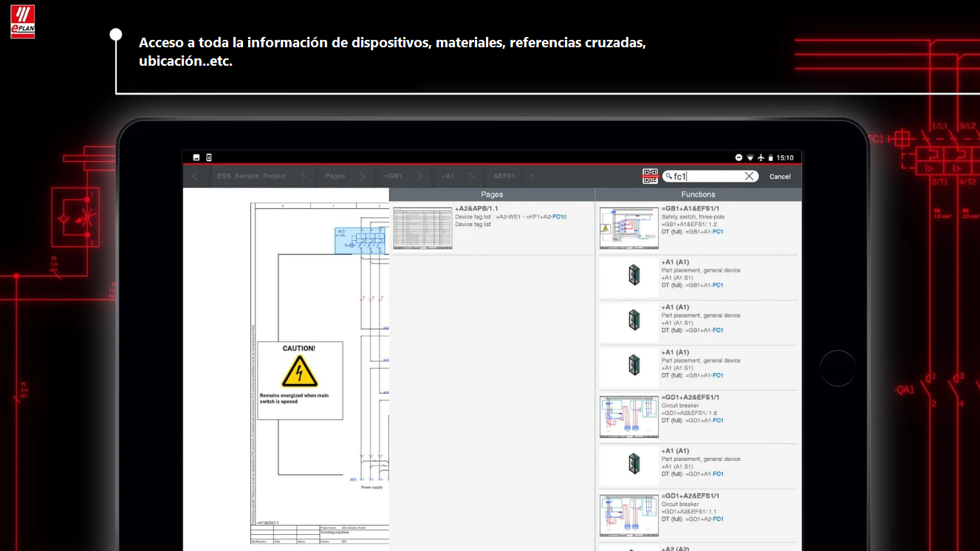Clear the search field with the X
Screen dimensions: 980x551
[749, 177]
